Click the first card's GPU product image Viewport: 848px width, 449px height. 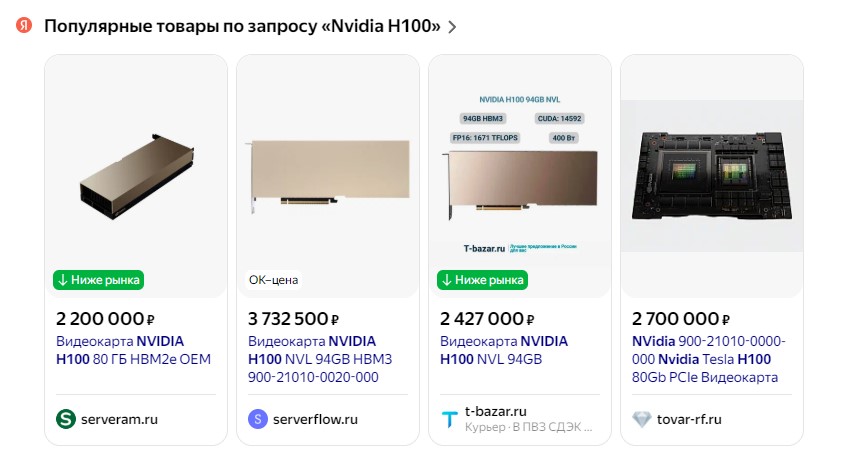click(x=135, y=175)
